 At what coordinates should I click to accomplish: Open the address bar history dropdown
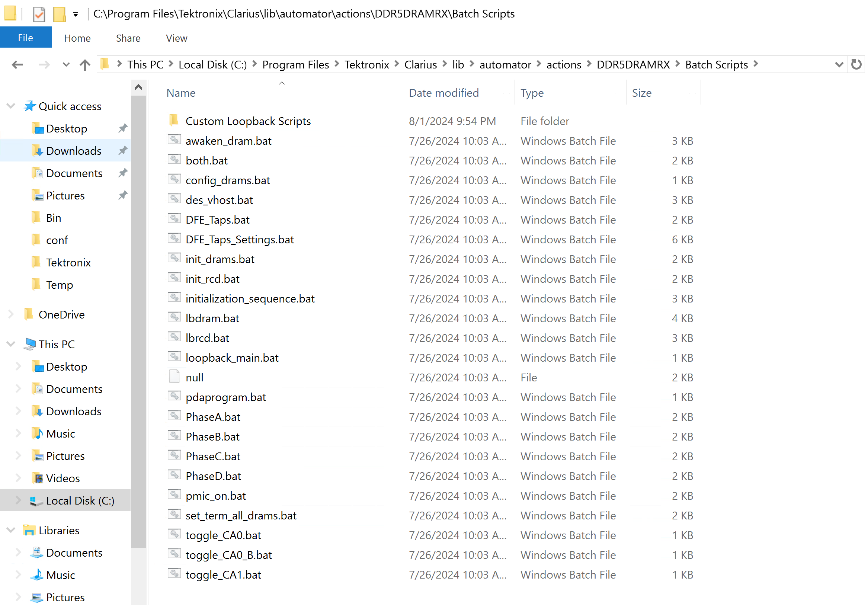click(839, 65)
